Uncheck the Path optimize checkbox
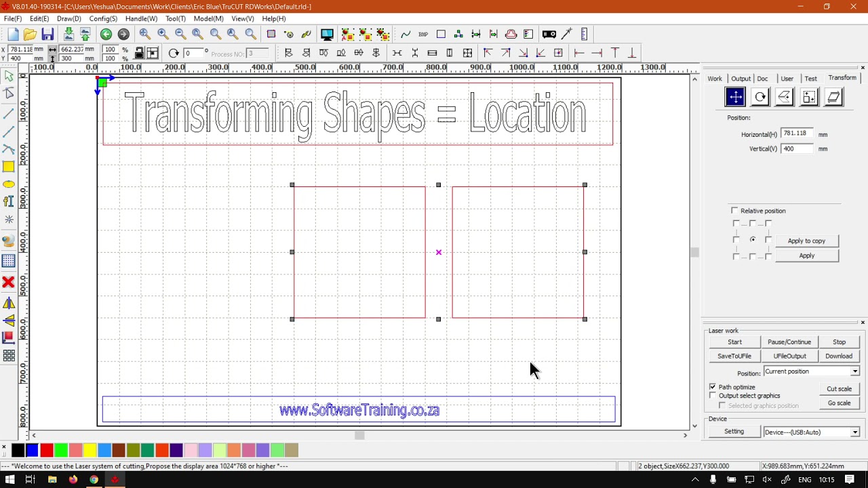The height and width of the screenshot is (488, 868). pos(713,387)
